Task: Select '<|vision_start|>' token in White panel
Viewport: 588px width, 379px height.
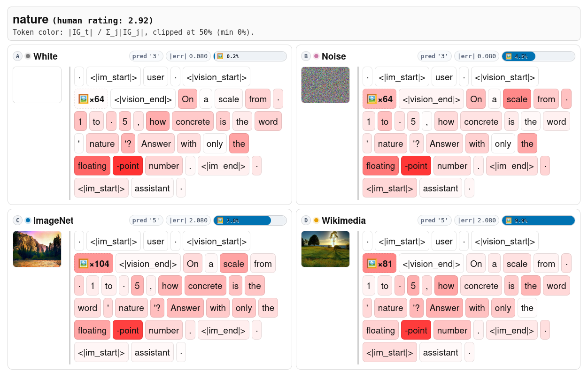Action: (x=217, y=77)
